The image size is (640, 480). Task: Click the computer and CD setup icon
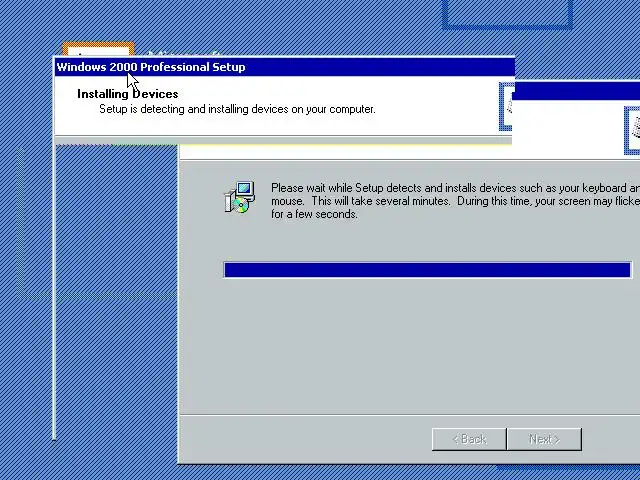point(240,197)
